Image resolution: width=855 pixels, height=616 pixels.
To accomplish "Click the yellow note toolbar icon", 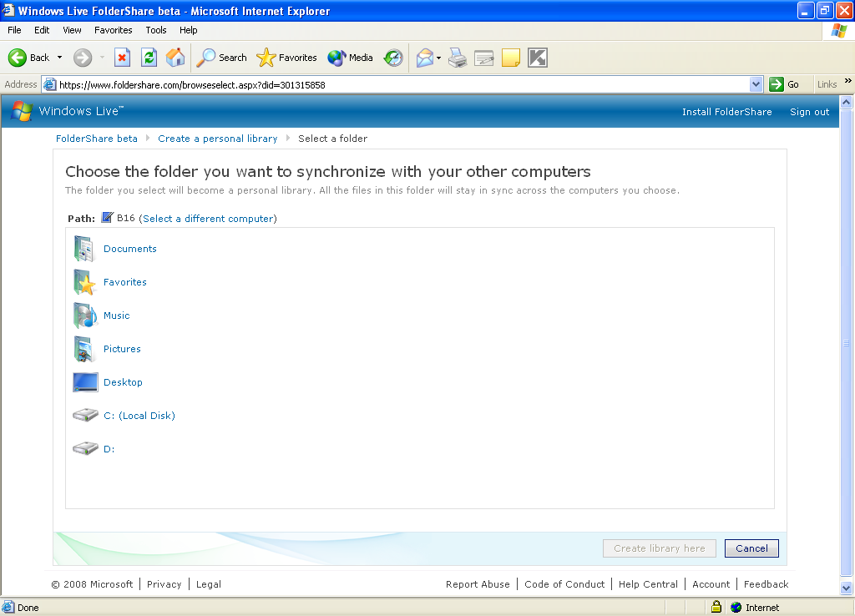I will click(511, 58).
